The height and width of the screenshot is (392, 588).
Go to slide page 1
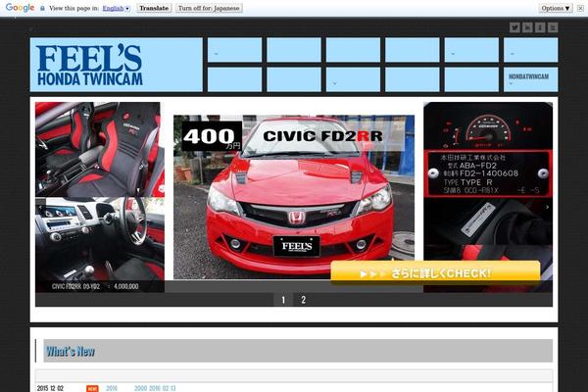[283, 299]
